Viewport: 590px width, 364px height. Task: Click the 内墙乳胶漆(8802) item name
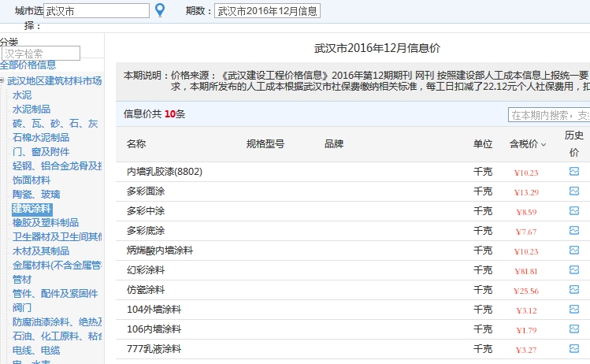pos(165,172)
